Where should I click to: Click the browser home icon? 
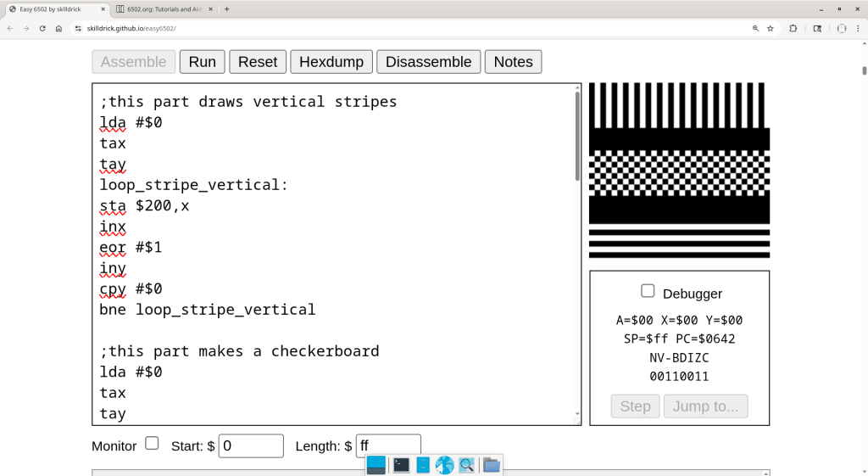[x=58, y=28]
